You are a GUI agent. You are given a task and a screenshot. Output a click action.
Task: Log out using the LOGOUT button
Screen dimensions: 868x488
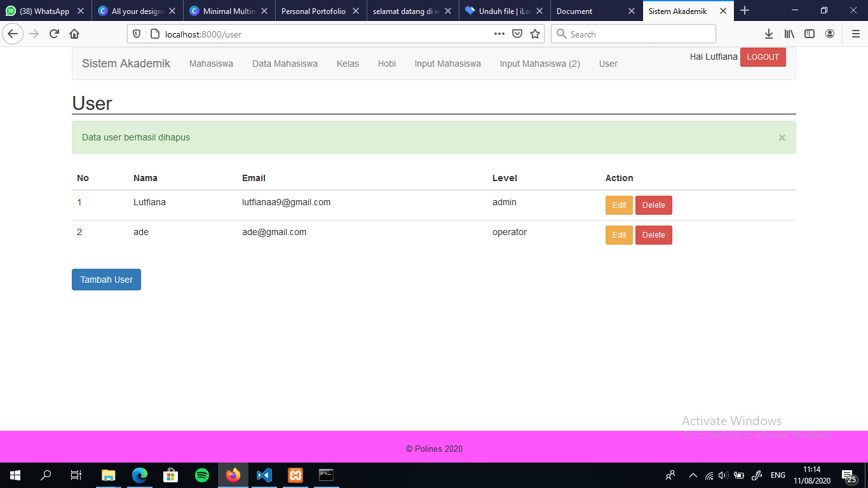point(763,57)
